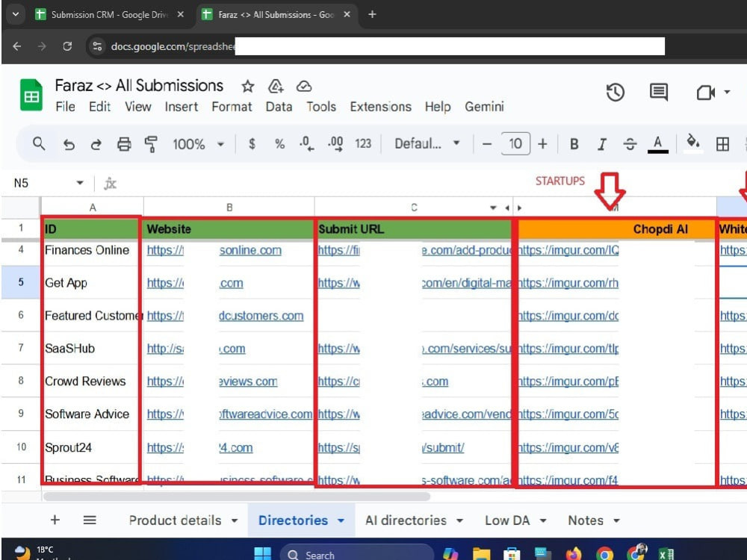Open AI directories tab menu arrow
Screen dimensions: 747x560
(459, 520)
